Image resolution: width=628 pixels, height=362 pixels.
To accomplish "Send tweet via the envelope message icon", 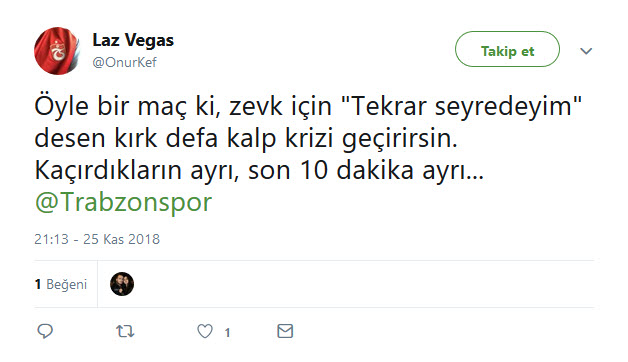I will pyautogui.click(x=285, y=331).
